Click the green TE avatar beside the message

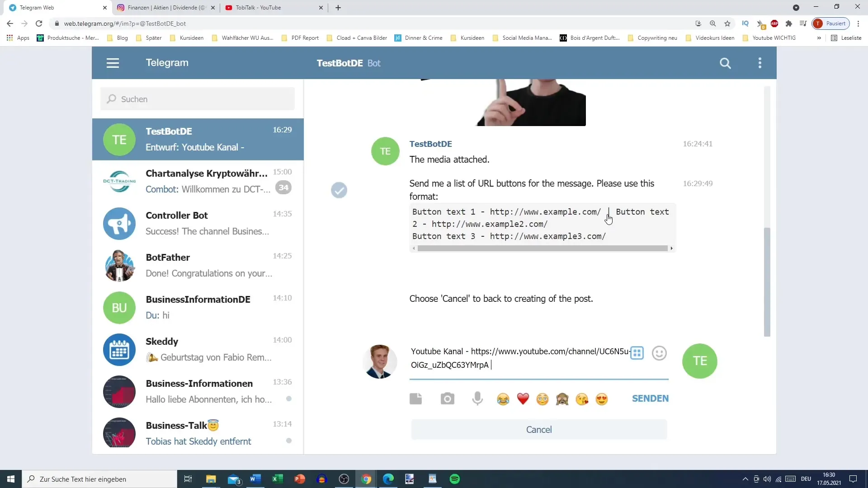(x=385, y=151)
